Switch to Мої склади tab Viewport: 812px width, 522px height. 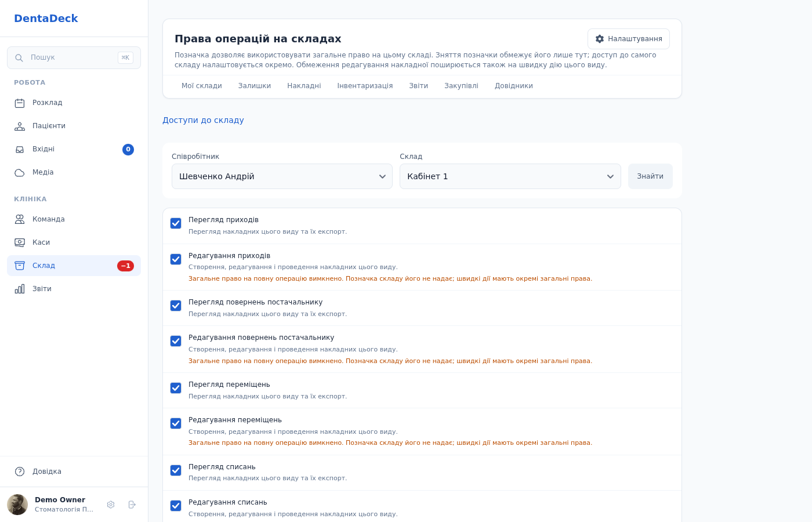(x=202, y=86)
